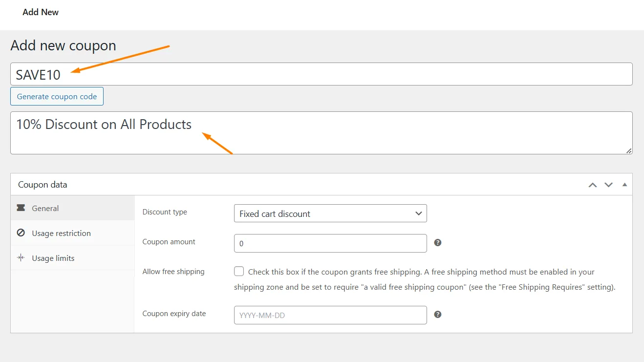The width and height of the screenshot is (644, 362).
Task: Click the General tab ticket icon
Action: click(21, 208)
